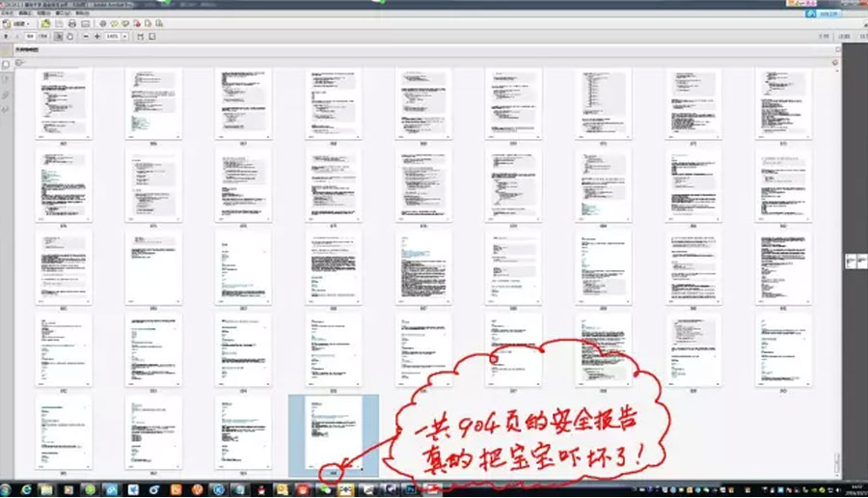Viewport: 868px width, 498px height.
Task: Click the zoom in plus button
Action: (96, 36)
